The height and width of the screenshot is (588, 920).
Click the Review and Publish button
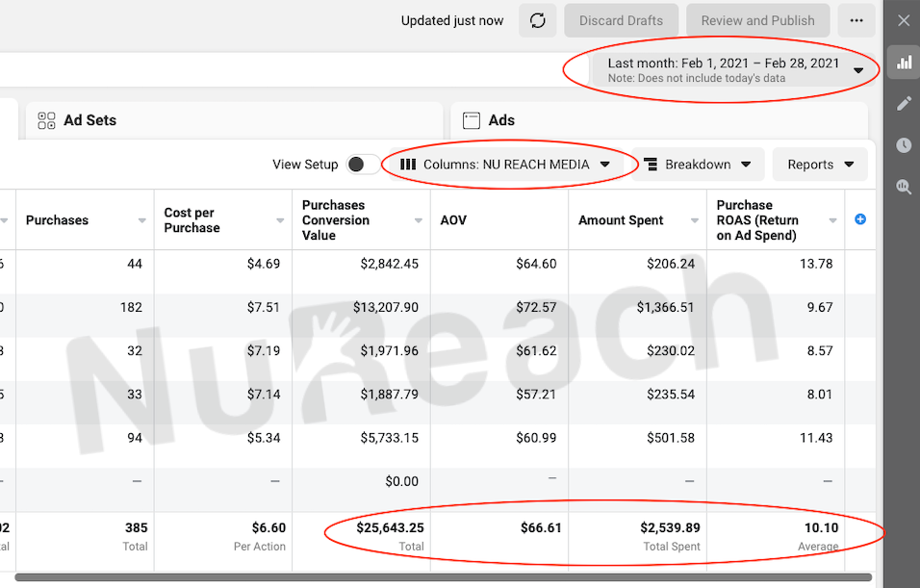pyautogui.click(x=757, y=20)
